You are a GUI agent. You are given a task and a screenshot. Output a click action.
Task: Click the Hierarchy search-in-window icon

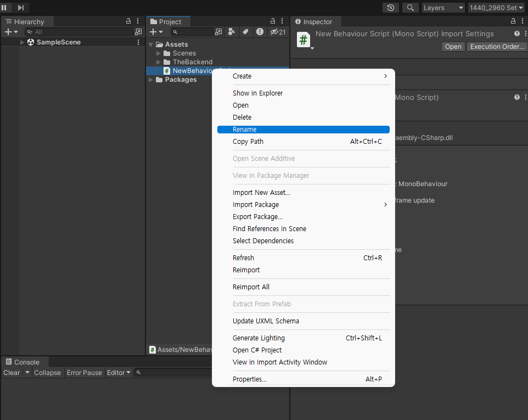[x=138, y=32]
